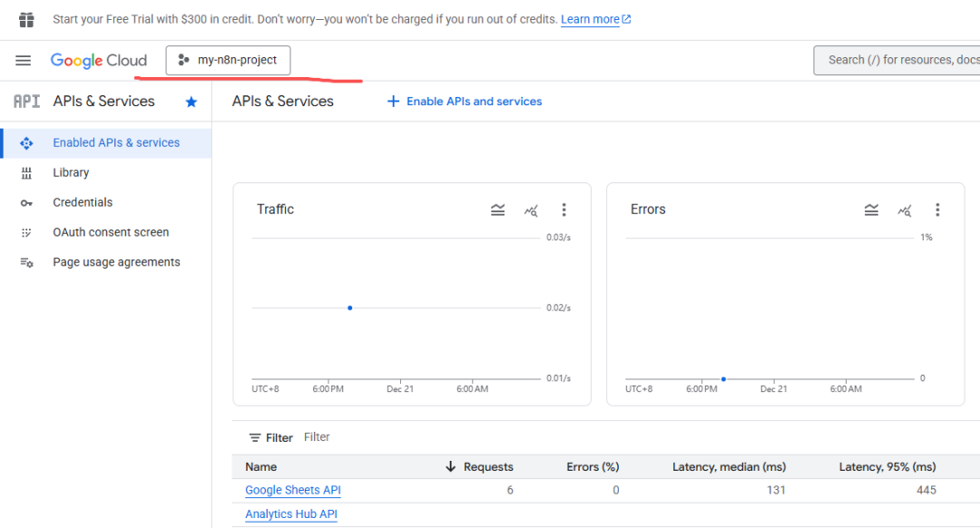Open the hamburger navigation menu
Viewport: 980px width, 528px height.
click(x=24, y=61)
